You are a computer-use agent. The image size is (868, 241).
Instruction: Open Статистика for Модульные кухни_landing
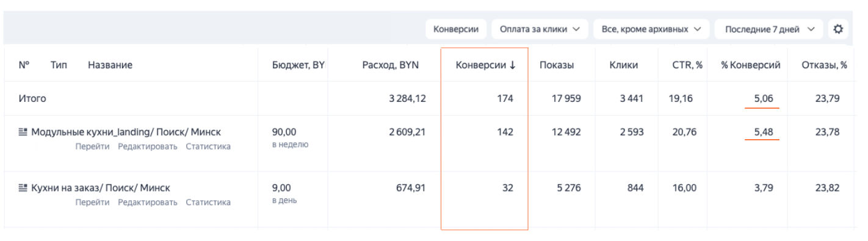208,146
